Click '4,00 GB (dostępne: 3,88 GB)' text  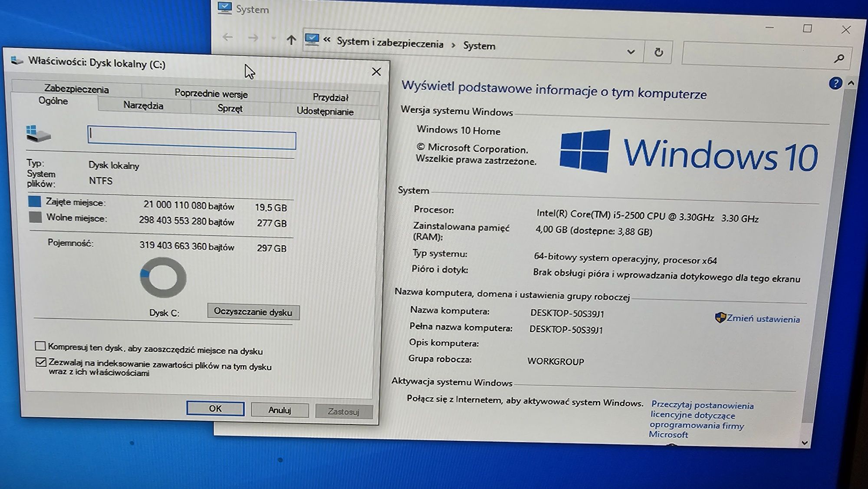click(x=594, y=231)
